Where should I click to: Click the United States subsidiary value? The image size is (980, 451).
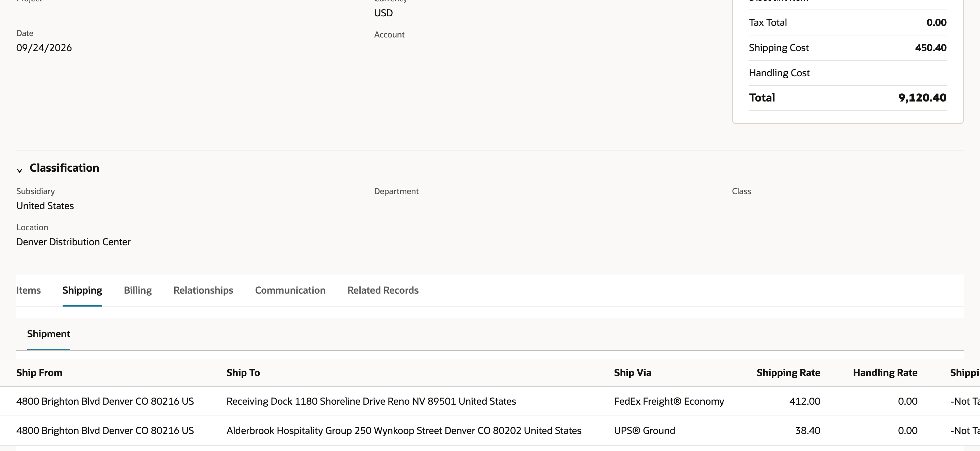[45, 206]
